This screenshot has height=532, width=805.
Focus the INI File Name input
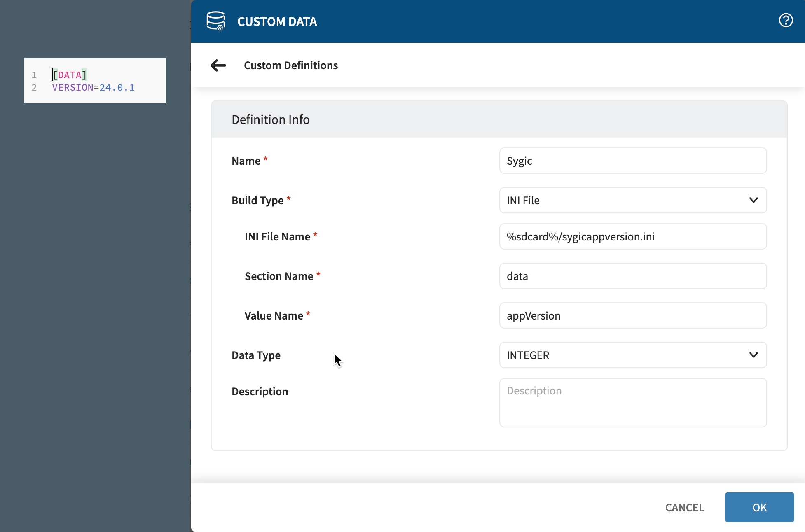pyautogui.click(x=632, y=236)
